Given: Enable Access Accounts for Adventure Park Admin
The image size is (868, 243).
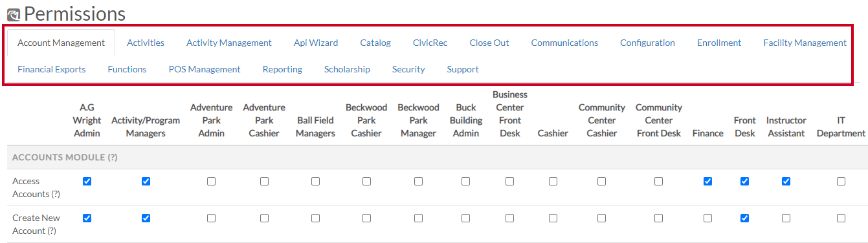Looking at the screenshot, I should pyautogui.click(x=211, y=182).
